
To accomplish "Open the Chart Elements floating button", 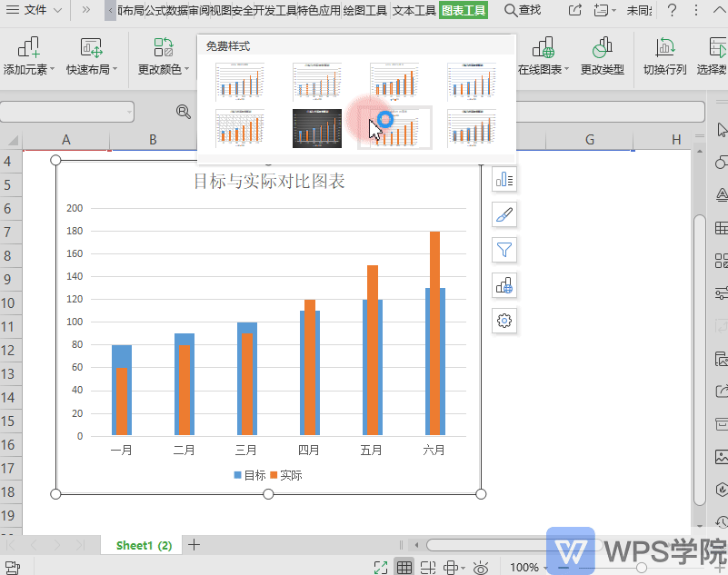I will [504, 180].
